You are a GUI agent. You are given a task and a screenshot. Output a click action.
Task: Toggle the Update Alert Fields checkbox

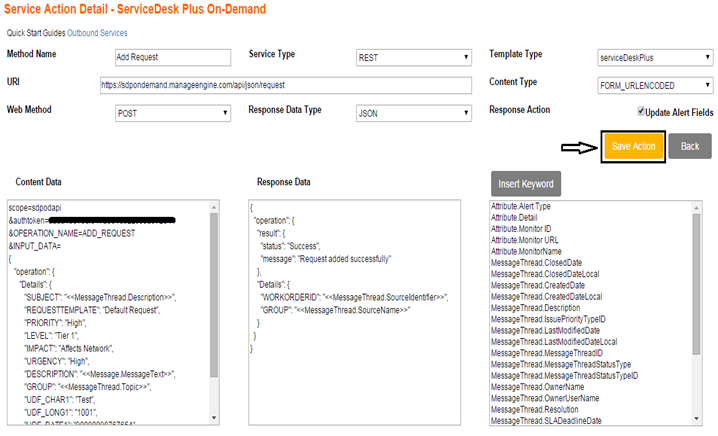coord(642,112)
